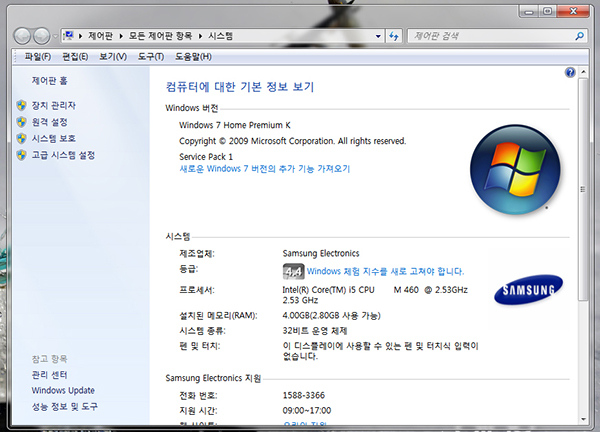This screenshot has width=600, height=432.
Task: Open the 편집(E) menu
Action: (x=75, y=57)
